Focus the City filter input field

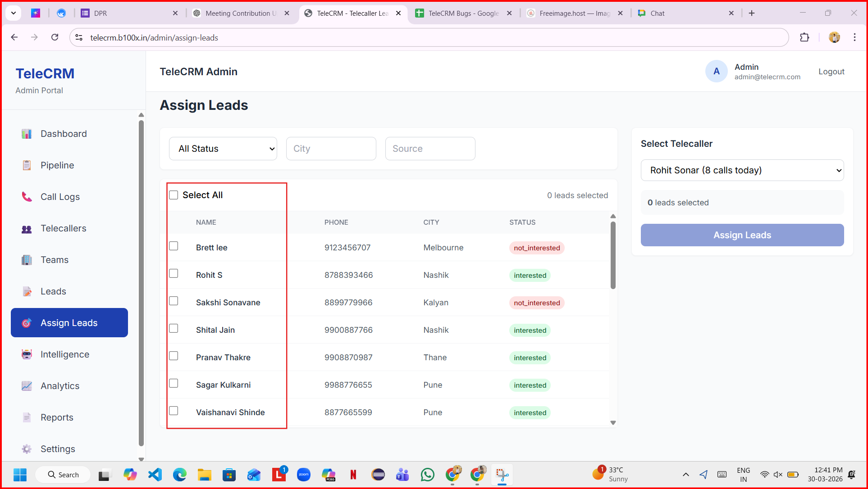331,149
